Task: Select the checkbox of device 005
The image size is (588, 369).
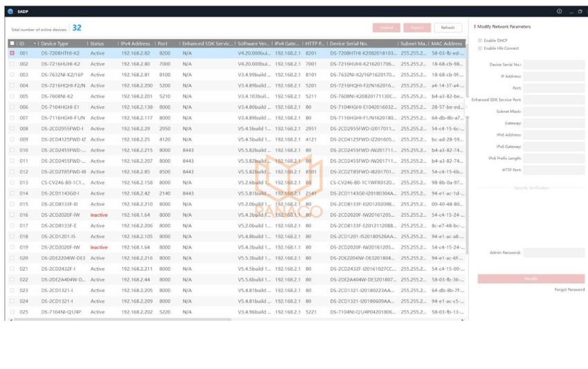Action: click(12, 96)
